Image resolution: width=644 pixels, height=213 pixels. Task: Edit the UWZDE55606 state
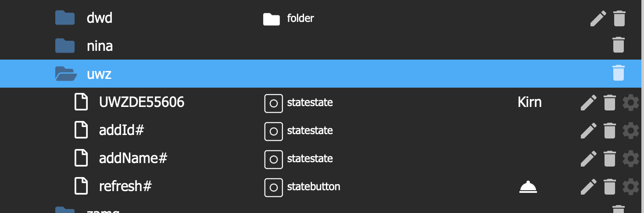[x=588, y=103]
